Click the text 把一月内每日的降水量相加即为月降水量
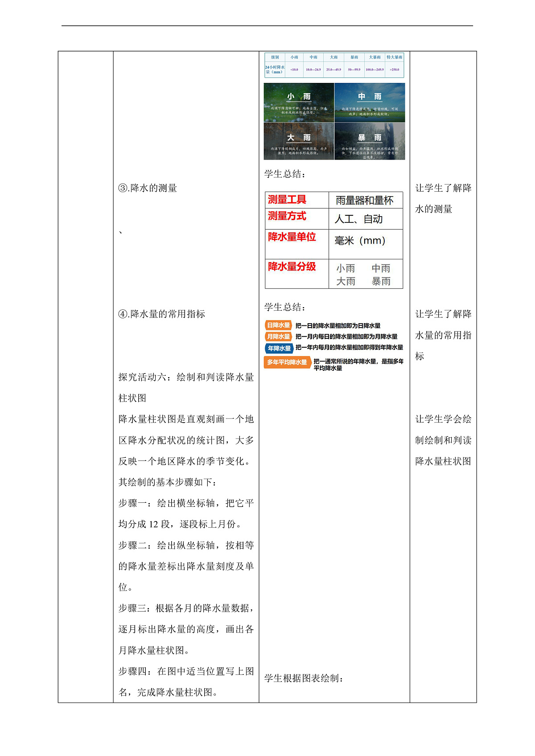The height and width of the screenshot is (756, 535). click(346, 337)
